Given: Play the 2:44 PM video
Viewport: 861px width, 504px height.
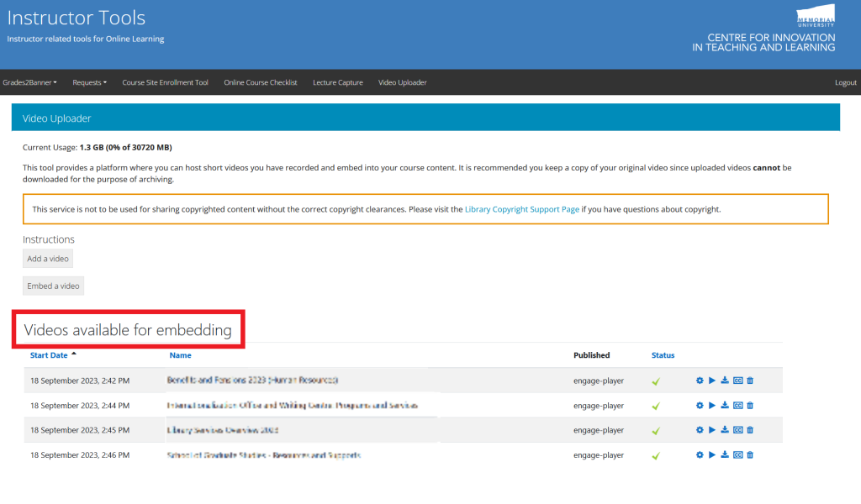Looking at the screenshot, I should [x=712, y=405].
